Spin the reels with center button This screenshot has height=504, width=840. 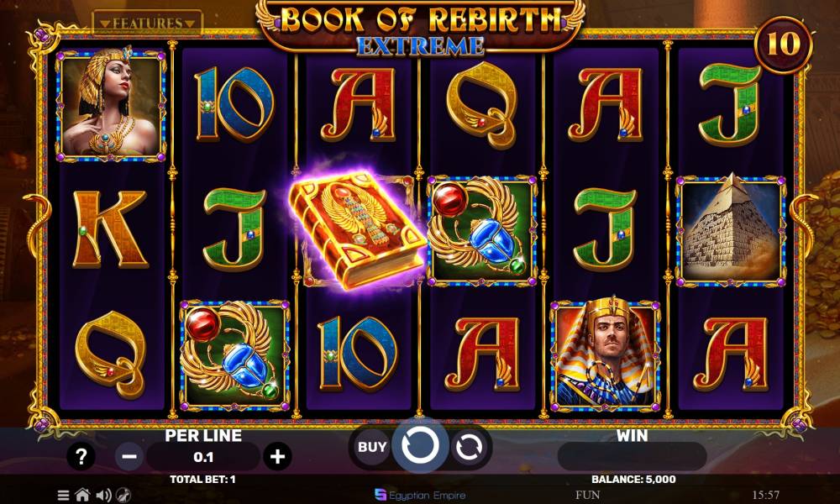(421, 445)
